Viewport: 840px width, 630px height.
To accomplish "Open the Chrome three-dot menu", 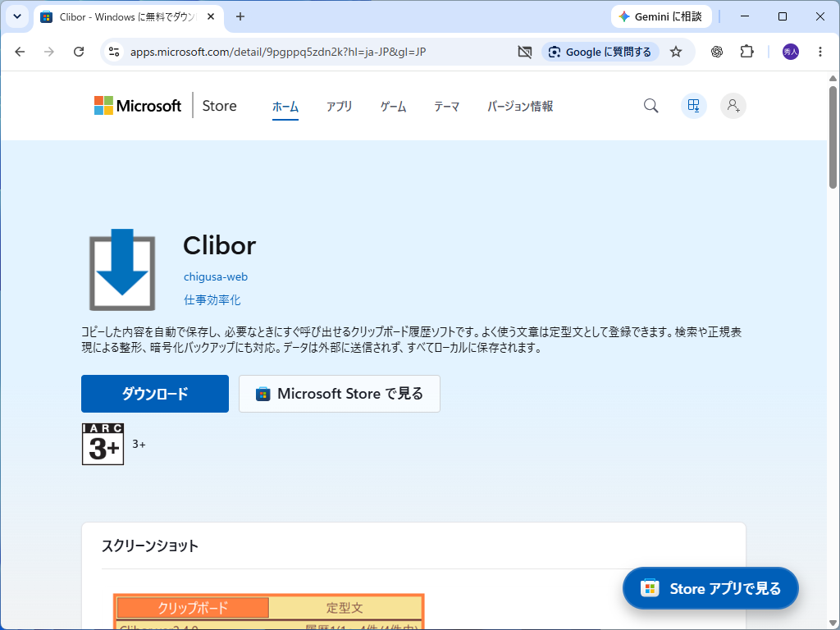I will point(820,52).
